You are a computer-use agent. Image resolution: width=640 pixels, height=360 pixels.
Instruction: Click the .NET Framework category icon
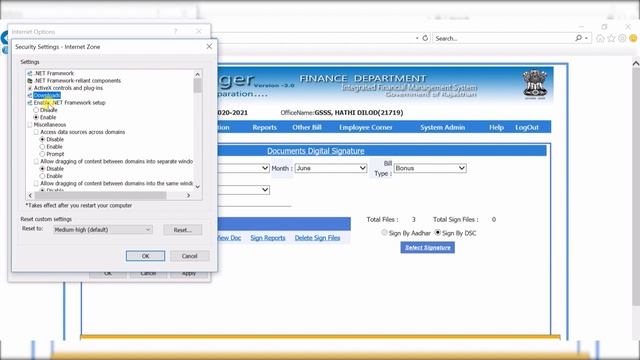point(29,73)
